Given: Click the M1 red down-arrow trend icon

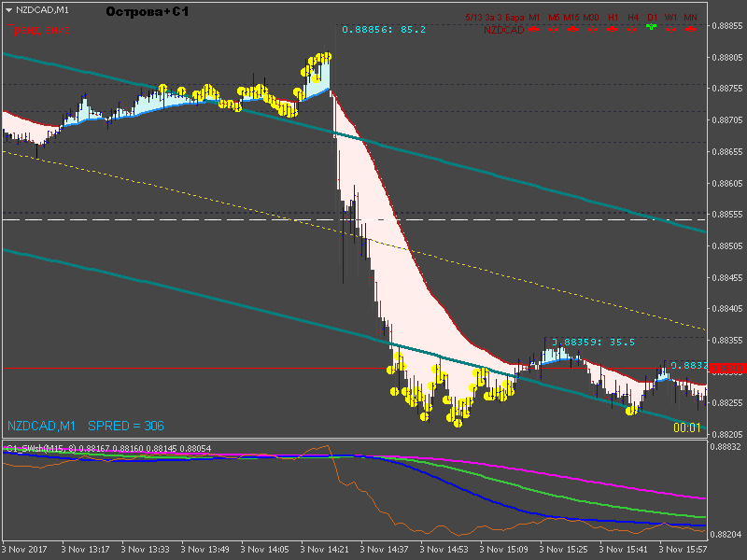Looking at the screenshot, I should coord(533,30).
